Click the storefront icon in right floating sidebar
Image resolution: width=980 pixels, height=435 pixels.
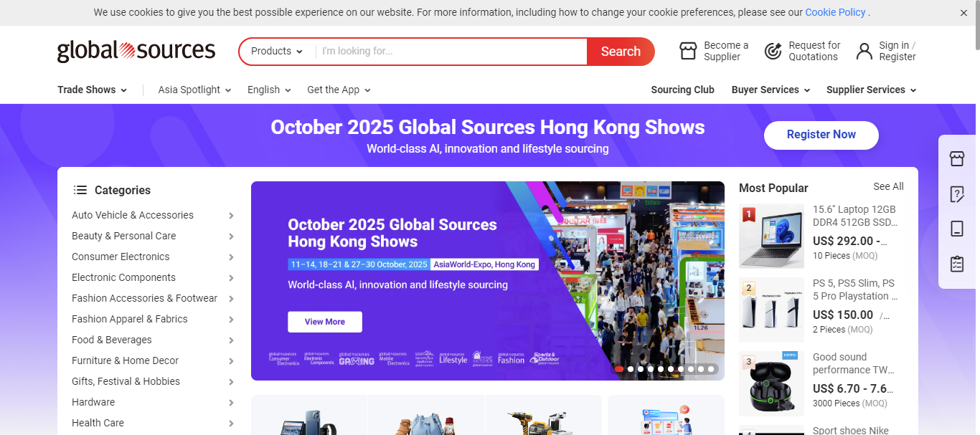pyautogui.click(x=956, y=159)
